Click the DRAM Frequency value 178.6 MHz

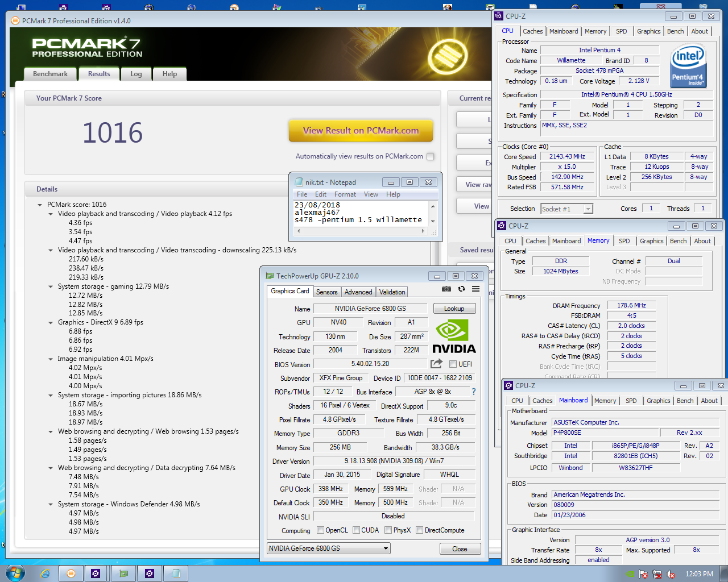(631, 305)
